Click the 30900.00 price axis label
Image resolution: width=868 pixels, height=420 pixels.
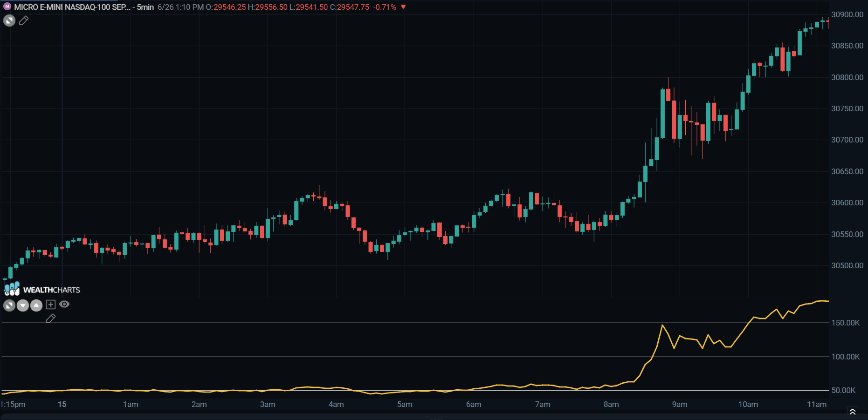tap(847, 14)
